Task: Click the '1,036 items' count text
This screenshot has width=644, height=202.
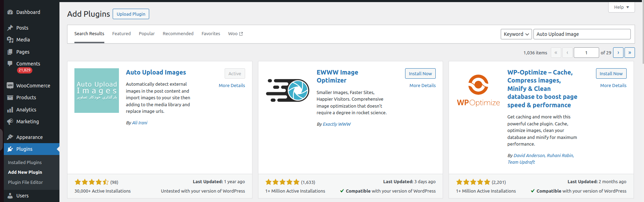Action: 535,53
